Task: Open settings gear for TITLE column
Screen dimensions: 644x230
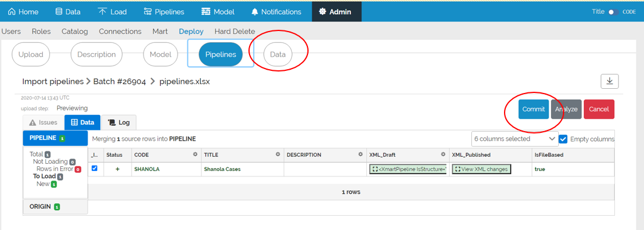Action: (278, 155)
